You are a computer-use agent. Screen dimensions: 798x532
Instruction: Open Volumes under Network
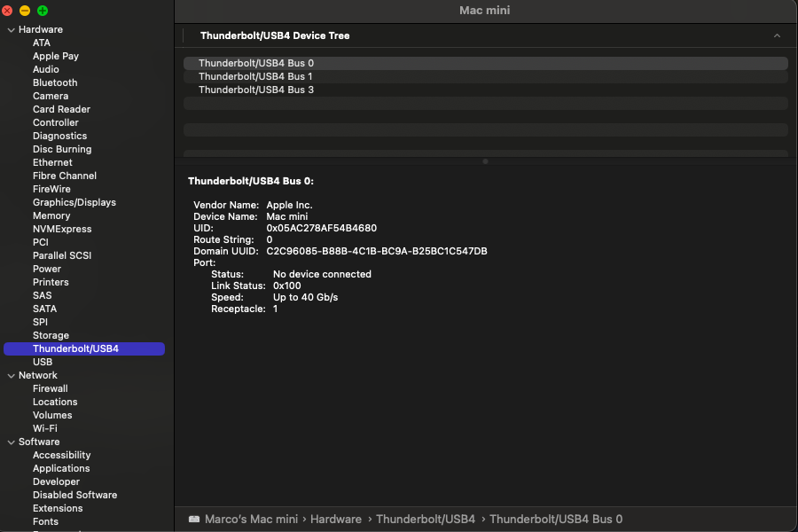(52, 415)
